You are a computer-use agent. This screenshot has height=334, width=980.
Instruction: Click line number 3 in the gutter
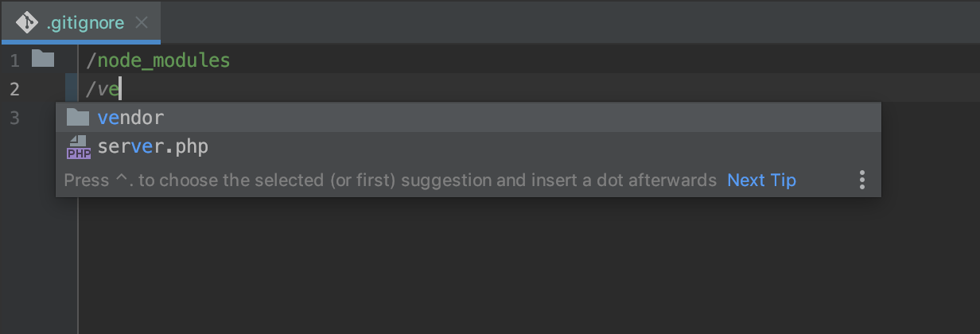click(x=14, y=118)
